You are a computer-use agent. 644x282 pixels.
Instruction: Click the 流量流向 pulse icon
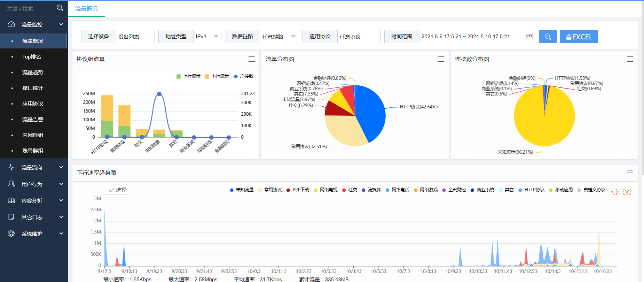tap(11, 167)
